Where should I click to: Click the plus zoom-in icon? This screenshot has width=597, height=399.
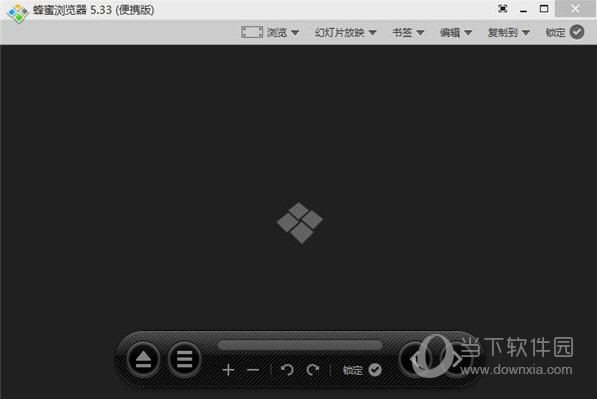[228, 370]
